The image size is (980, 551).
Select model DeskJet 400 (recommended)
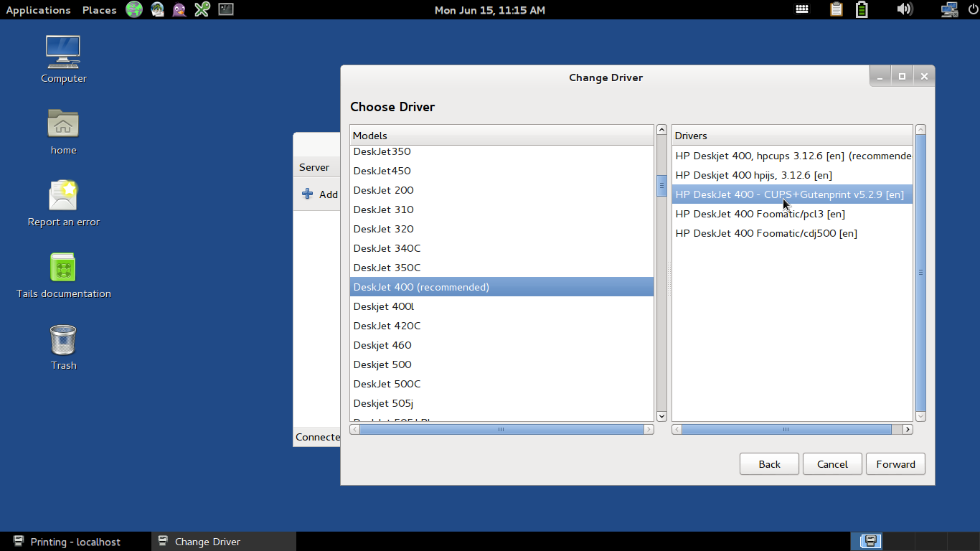click(x=501, y=287)
